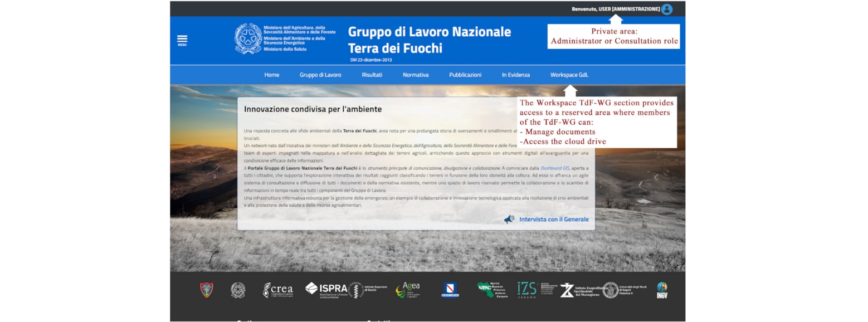Screen dimensions: 868x322
Task: Go to the Risultati section
Action: point(372,75)
